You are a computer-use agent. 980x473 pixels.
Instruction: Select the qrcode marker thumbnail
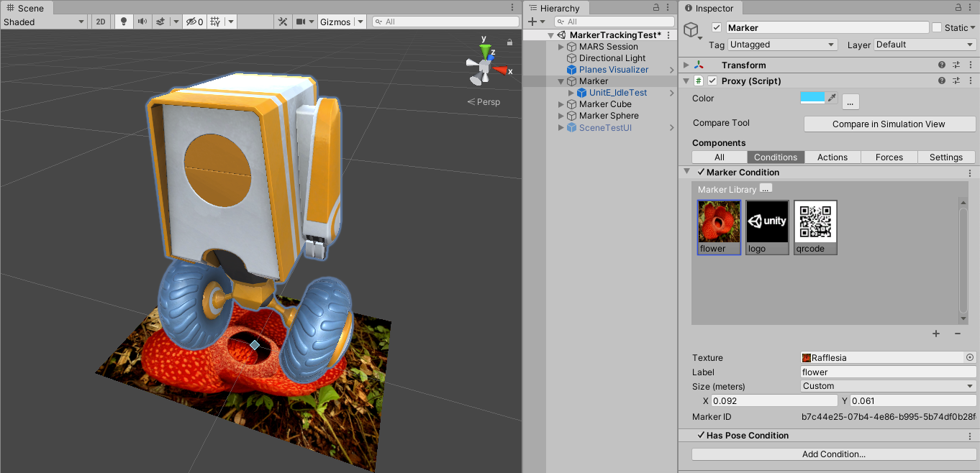(x=815, y=227)
